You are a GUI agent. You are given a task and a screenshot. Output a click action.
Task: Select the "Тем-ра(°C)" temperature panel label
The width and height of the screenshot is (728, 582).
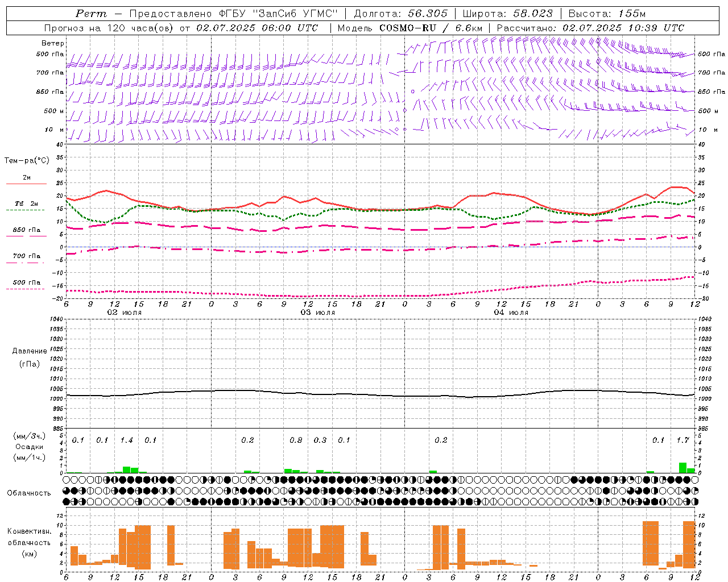tap(27, 161)
